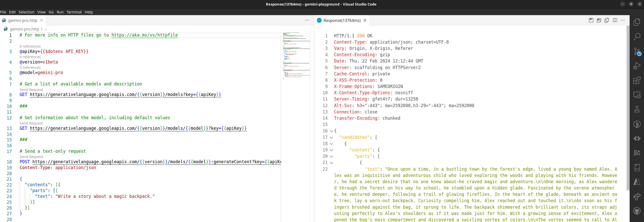Open the Azure view in the activity bar
The height and width of the screenshot is (222, 644).
click(x=637, y=182)
